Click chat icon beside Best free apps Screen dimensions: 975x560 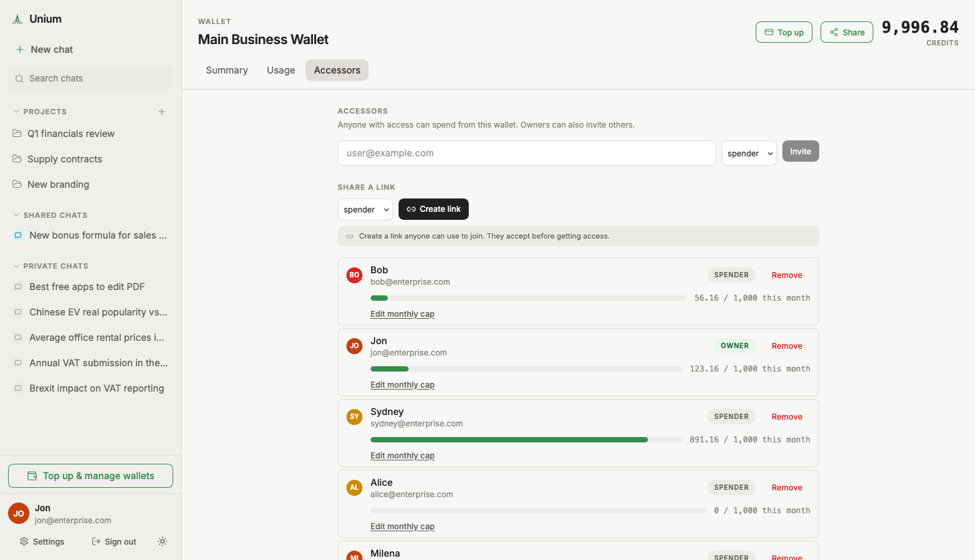tap(18, 287)
